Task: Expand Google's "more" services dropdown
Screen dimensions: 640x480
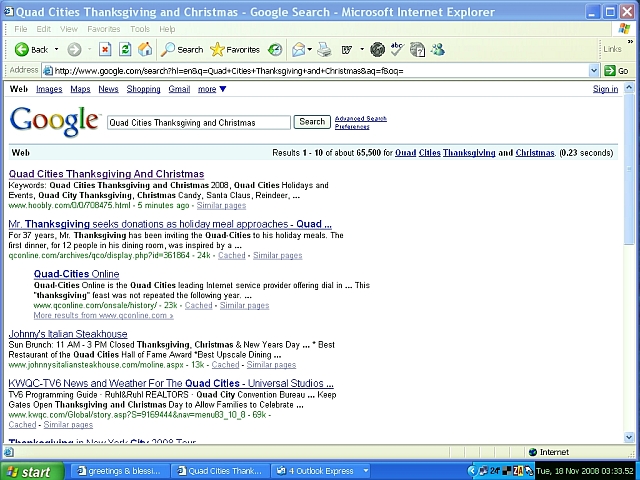Action: [212, 89]
